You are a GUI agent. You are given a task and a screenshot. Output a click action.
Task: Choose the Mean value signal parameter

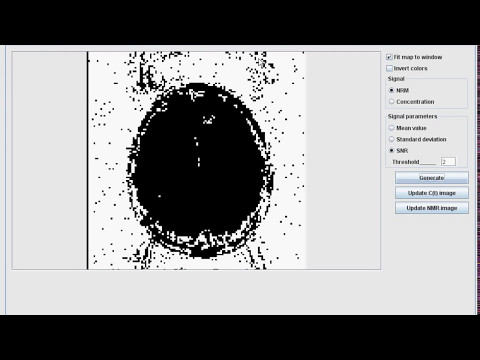392,128
